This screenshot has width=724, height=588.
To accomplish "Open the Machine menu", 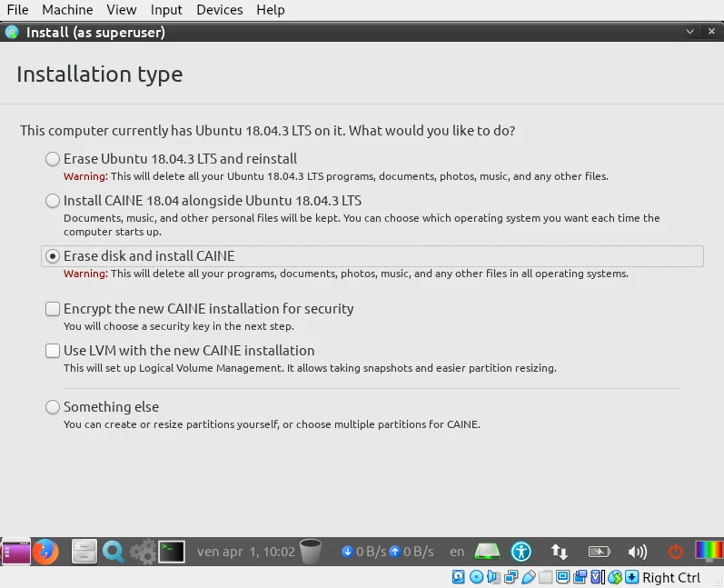I will tap(67, 10).
